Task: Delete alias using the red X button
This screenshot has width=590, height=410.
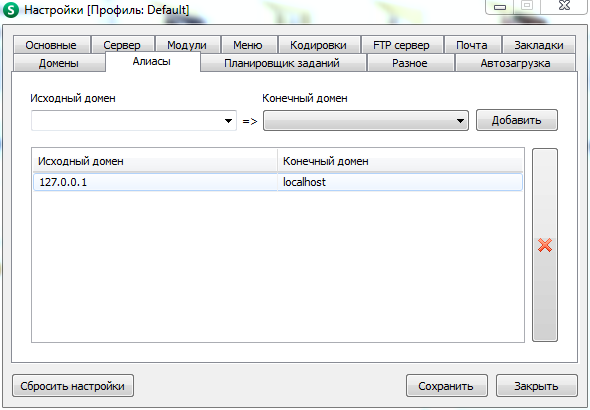Action: click(x=544, y=245)
